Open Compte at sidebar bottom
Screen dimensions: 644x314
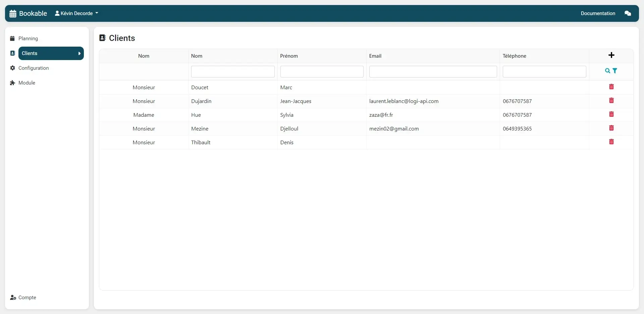point(27,298)
